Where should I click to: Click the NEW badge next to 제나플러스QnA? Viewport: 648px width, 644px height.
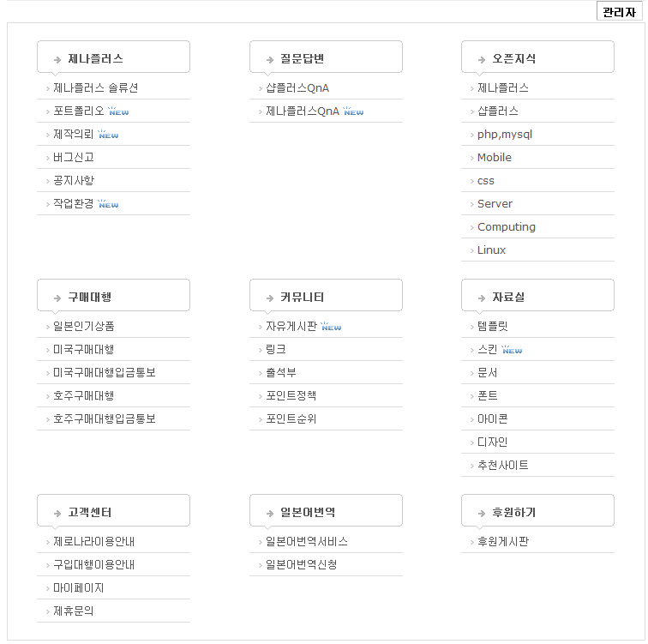tap(353, 111)
